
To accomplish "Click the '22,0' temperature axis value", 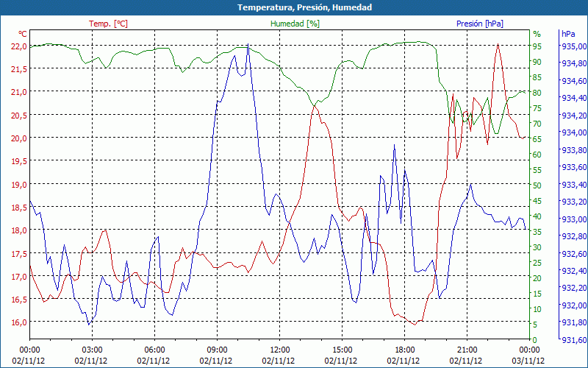I will pyautogui.click(x=20, y=46).
